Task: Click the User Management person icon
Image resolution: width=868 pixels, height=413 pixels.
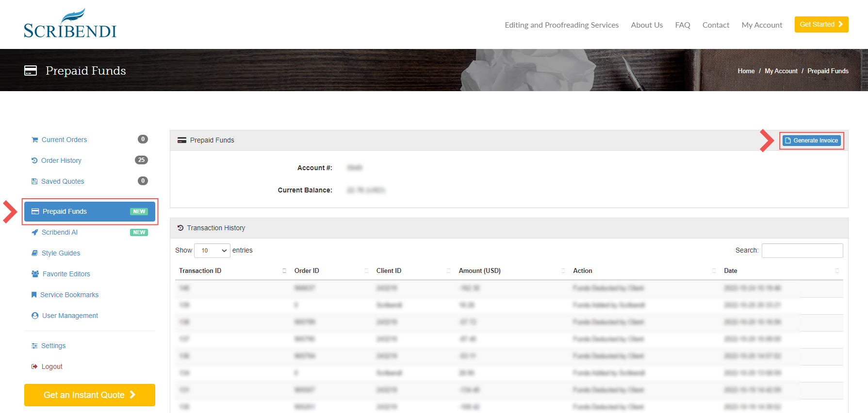Action: click(x=35, y=316)
